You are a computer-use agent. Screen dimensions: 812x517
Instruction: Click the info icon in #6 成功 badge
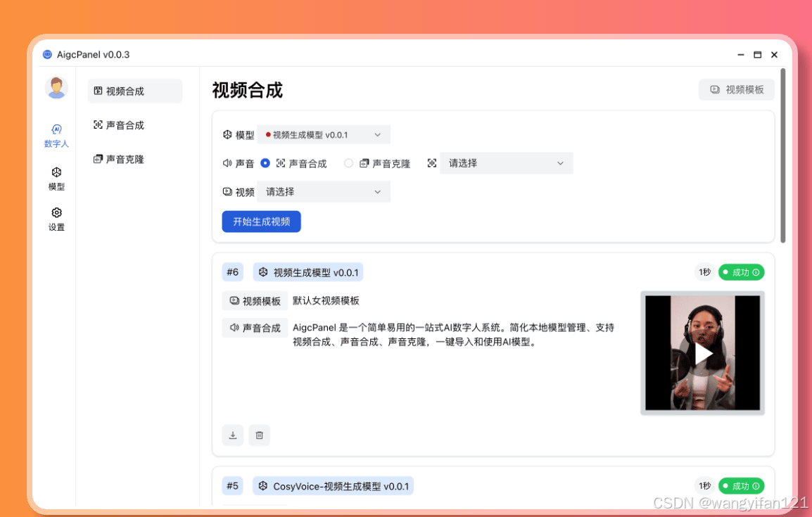[x=756, y=272]
